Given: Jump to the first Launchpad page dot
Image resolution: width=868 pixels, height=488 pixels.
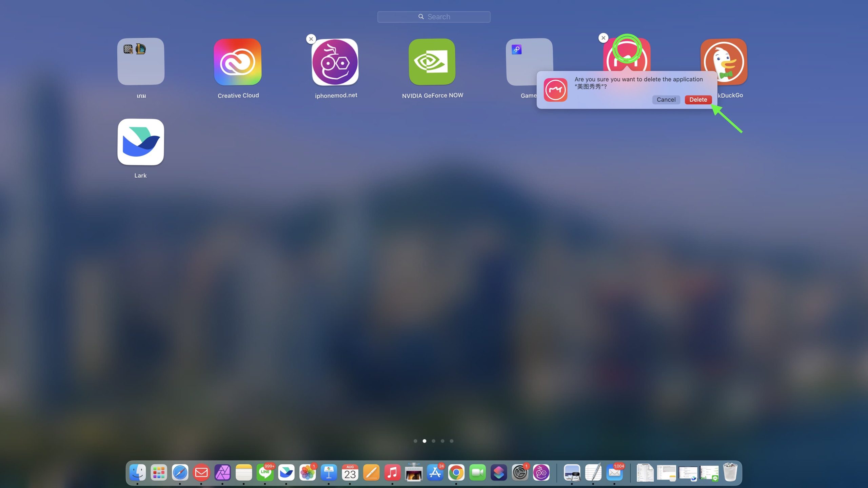Looking at the screenshot, I should point(415,441).
